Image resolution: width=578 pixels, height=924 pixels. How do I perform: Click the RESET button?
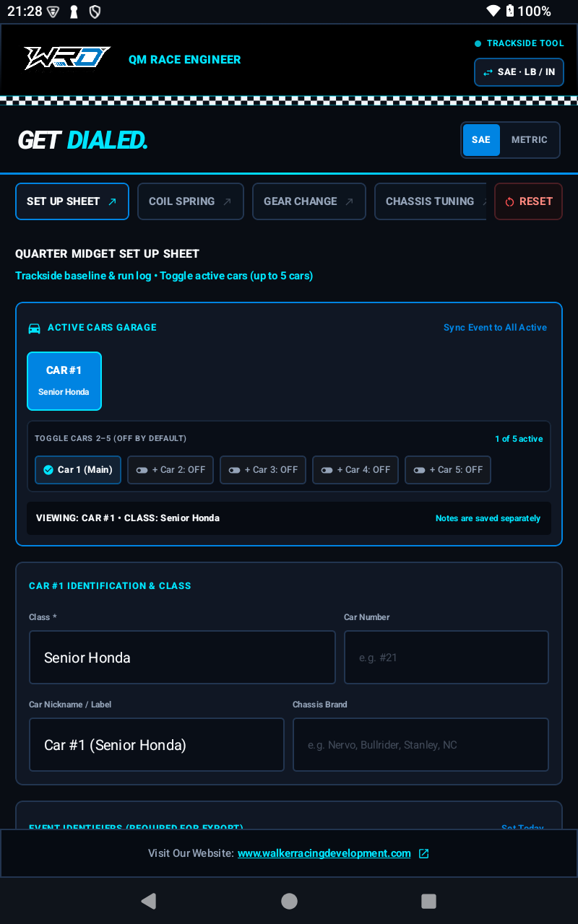(528, 201)
